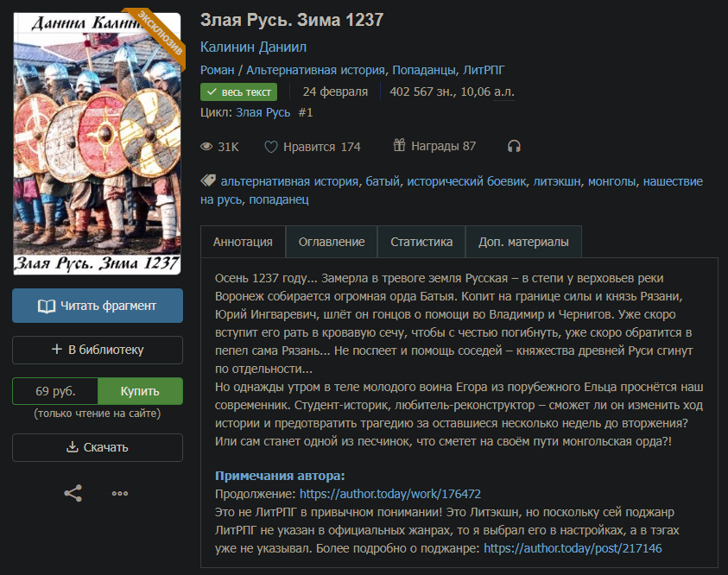
Task: Click the eye views counter icon
Action: (206, 147)
